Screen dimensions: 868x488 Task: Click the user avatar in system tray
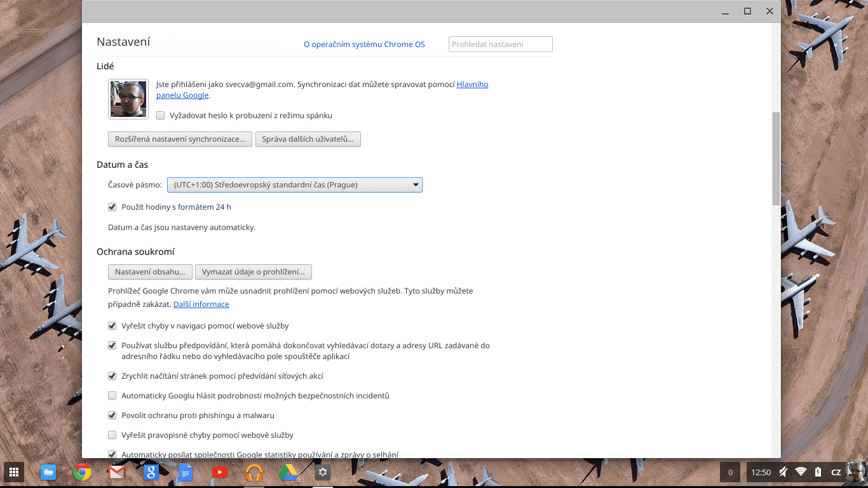click(x=856, y=472)
